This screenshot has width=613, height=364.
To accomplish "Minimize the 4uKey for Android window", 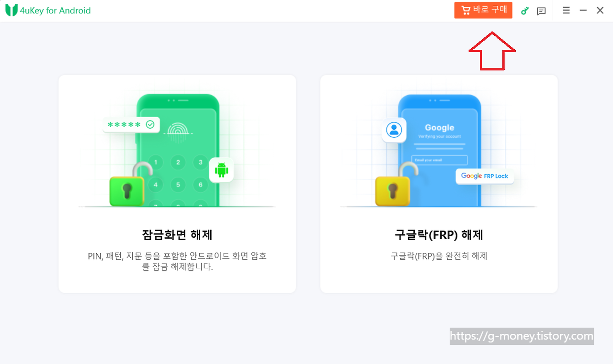I will (x=583, y=10).
